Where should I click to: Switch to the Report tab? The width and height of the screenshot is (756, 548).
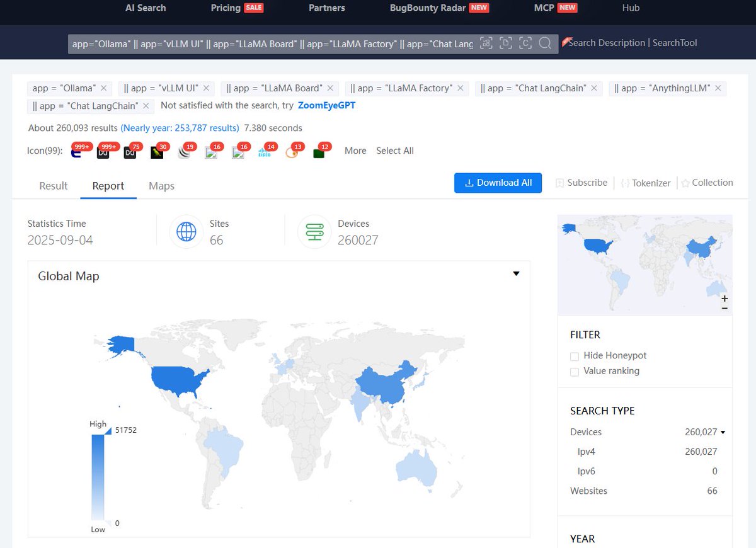pyautogui.click(x=108, y=186)
